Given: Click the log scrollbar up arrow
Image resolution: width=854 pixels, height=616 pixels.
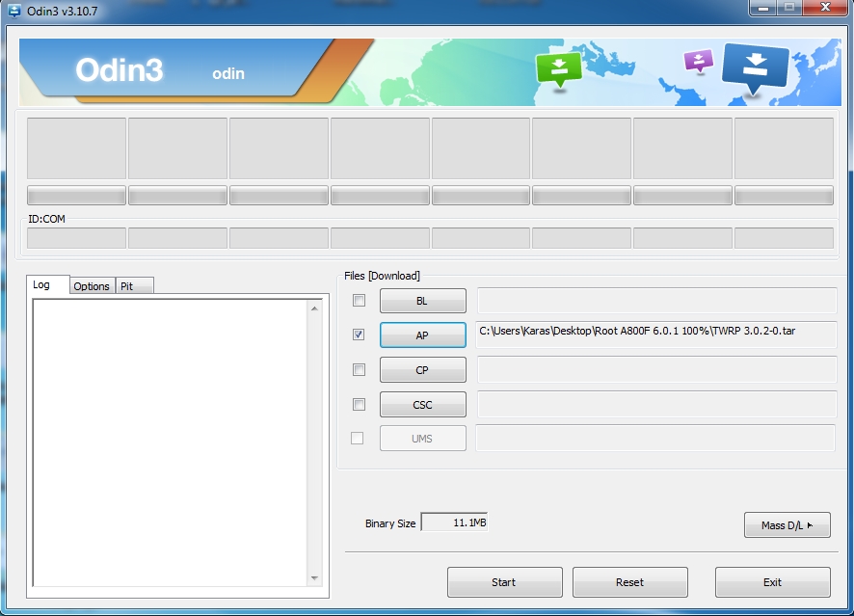Looking at the screenshot, I should (x=314, y=308).
